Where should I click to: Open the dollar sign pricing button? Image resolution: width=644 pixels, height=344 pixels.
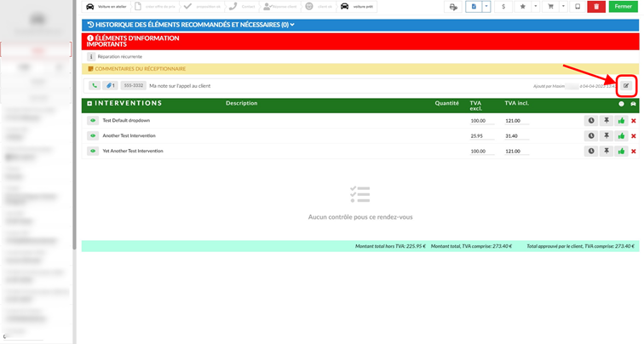point(503,7)
